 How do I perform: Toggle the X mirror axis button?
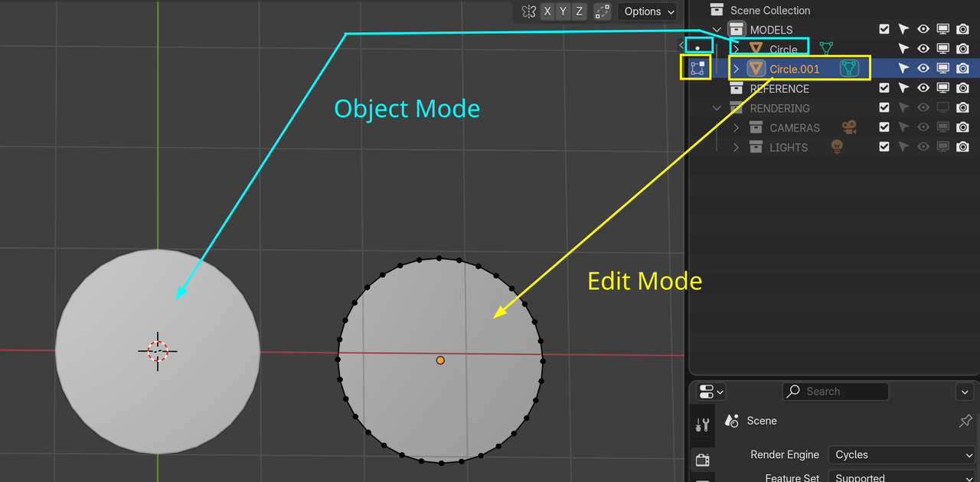point(547,11)
